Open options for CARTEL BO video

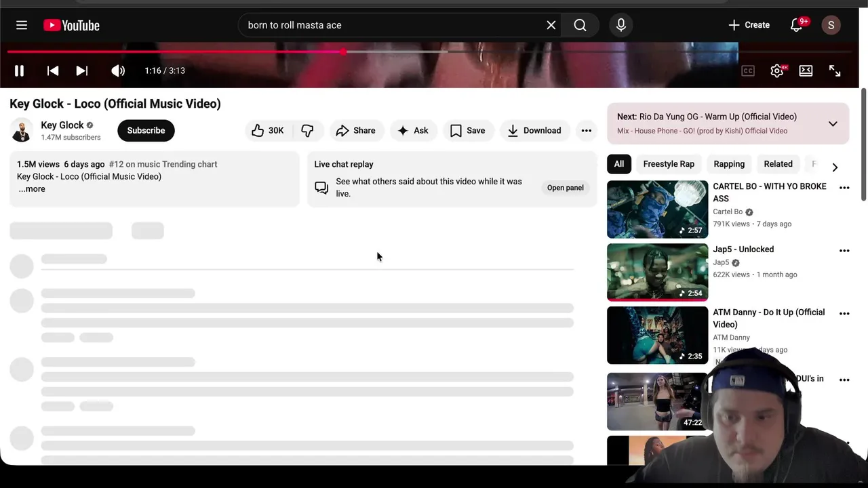844,188
